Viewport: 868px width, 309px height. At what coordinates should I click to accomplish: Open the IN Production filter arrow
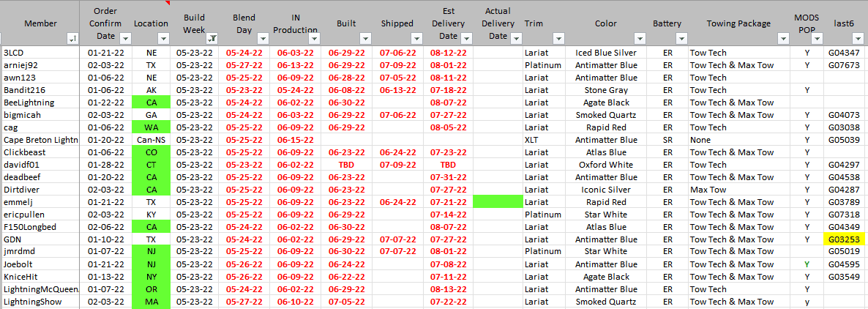[313, 38]
